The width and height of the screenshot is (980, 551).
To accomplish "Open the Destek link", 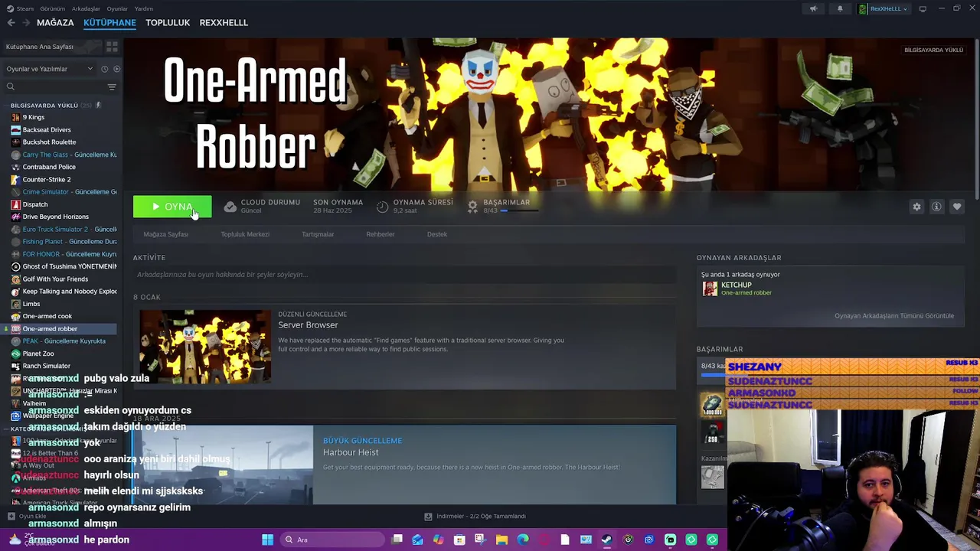I will (x=437, y=234).
